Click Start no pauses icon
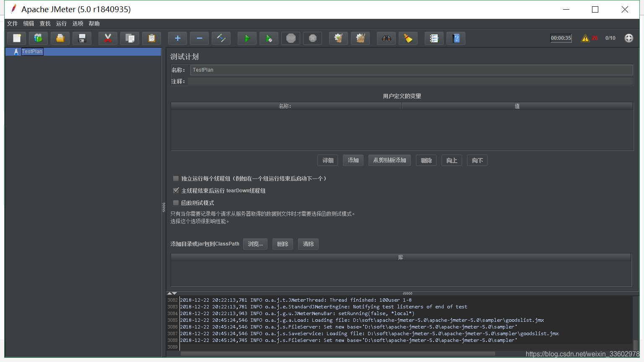This screenshot has width=644, height=362. click(x=269, y=38)
